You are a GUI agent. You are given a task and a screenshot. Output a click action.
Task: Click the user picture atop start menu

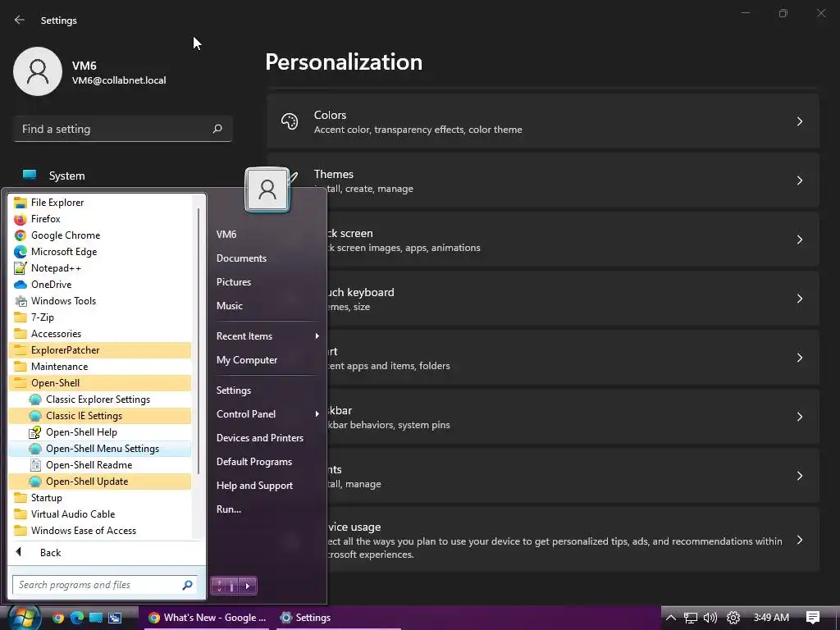coord(267,189)
